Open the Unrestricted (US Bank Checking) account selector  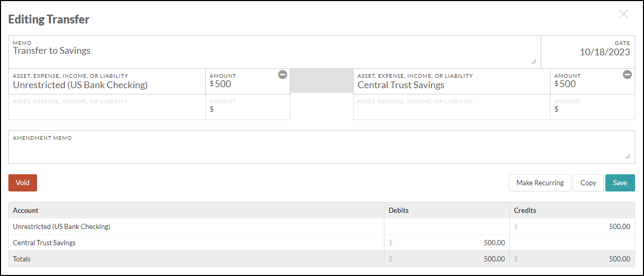(107, 81)
